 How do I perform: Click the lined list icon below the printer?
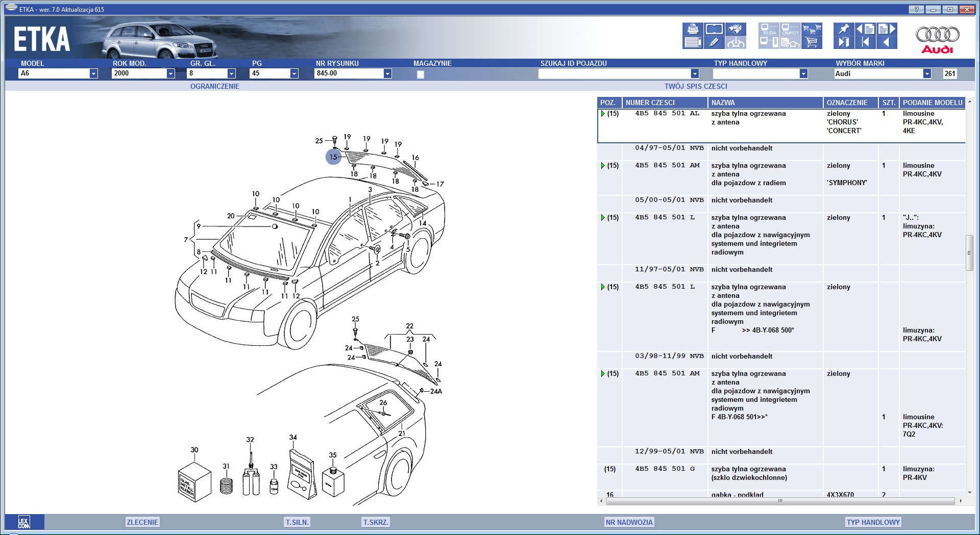693,42
